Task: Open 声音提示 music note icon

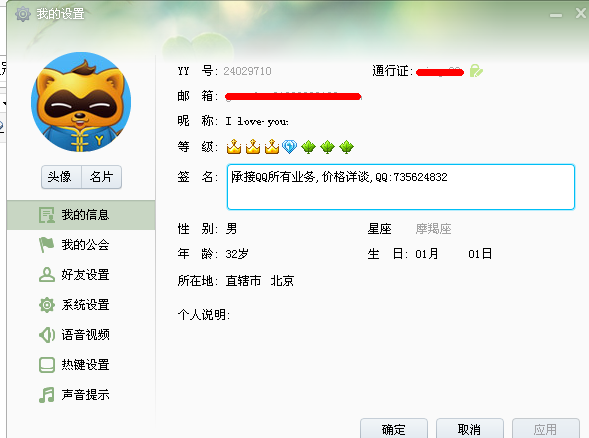Action: 47,395
